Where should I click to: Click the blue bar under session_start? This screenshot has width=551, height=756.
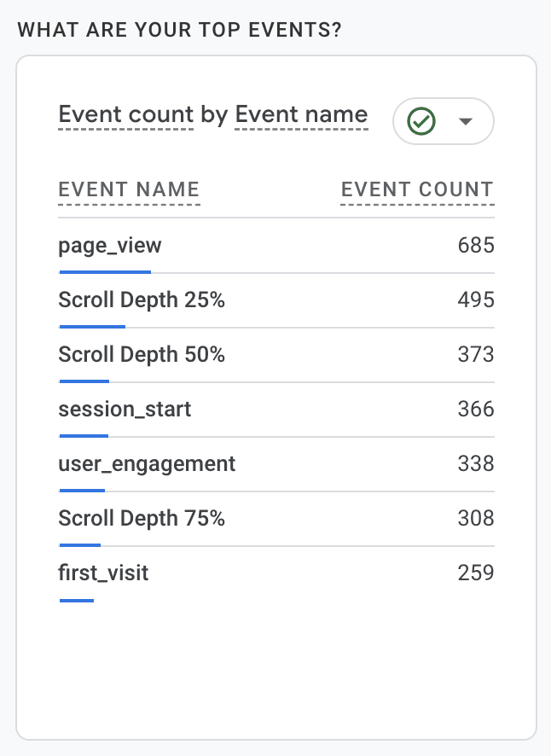(84, 436)
